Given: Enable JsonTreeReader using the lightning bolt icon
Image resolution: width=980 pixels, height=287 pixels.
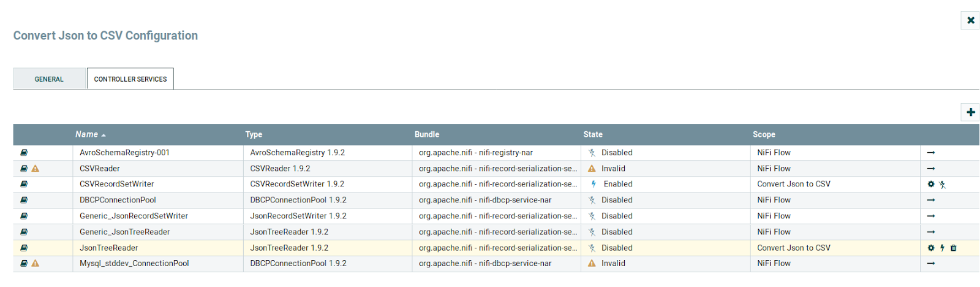Looking at the screenshot, I should tap(942, 248).
